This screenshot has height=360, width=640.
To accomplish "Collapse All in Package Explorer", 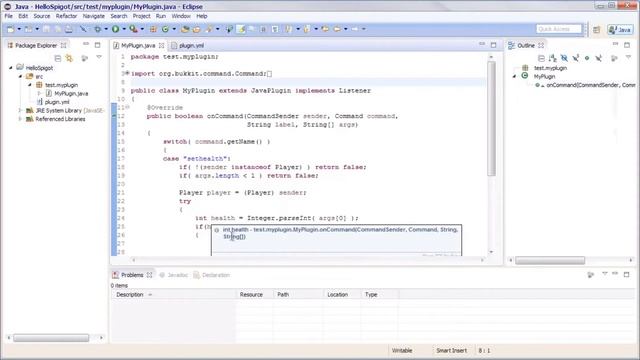I will [x=58, y=58].
